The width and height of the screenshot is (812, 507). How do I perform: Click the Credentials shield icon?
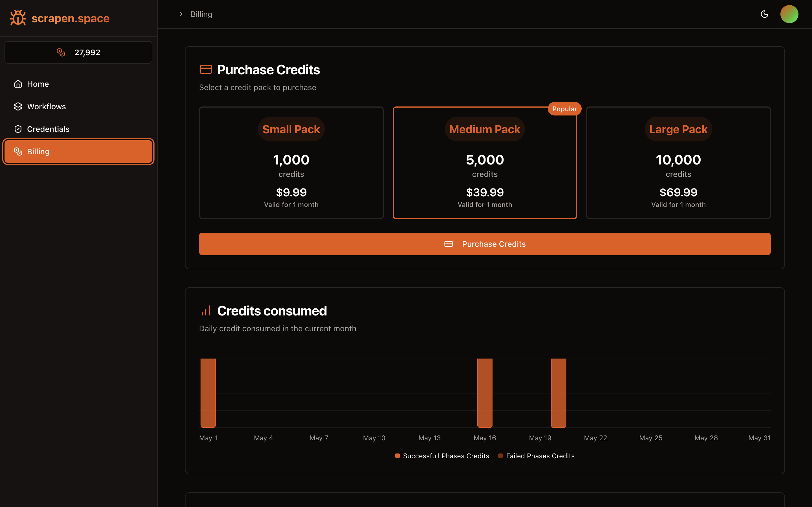(x=18, y=129)
